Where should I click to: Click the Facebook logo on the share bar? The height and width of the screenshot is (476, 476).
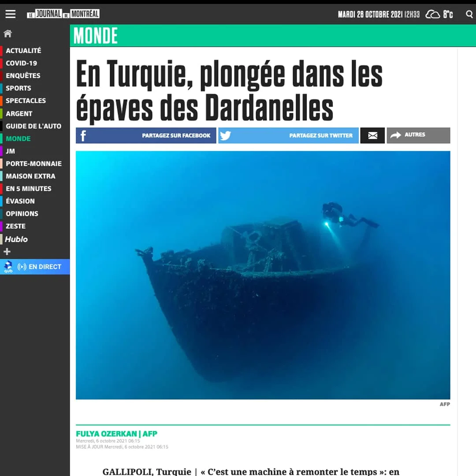82,135
